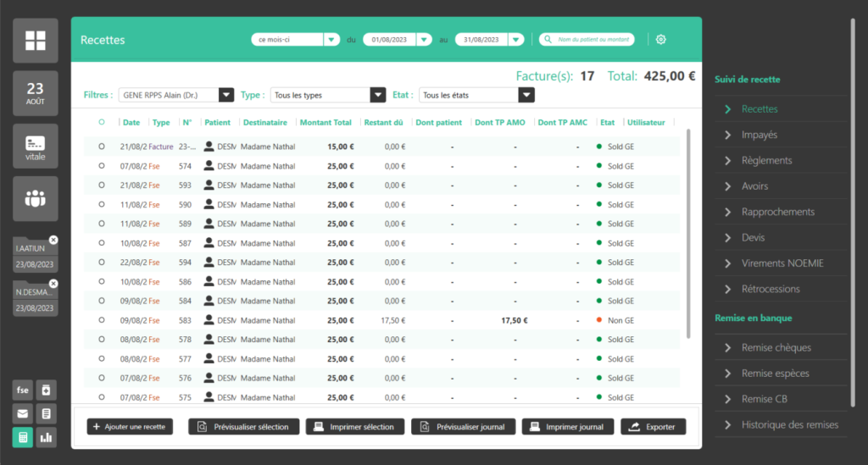Select the row radio for receipt 594
The width and height of the screenshot is (868, 465).
[102, 263]
